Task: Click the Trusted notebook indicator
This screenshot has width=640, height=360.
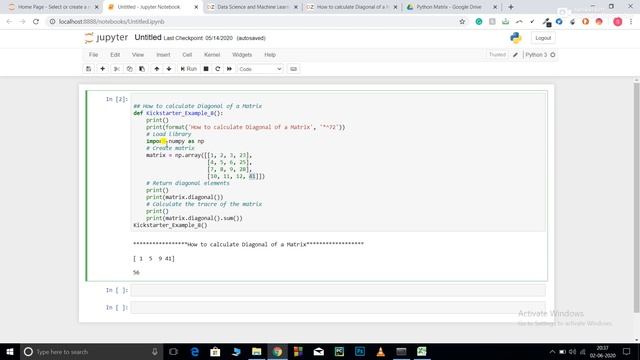Action: click(497, 55)
